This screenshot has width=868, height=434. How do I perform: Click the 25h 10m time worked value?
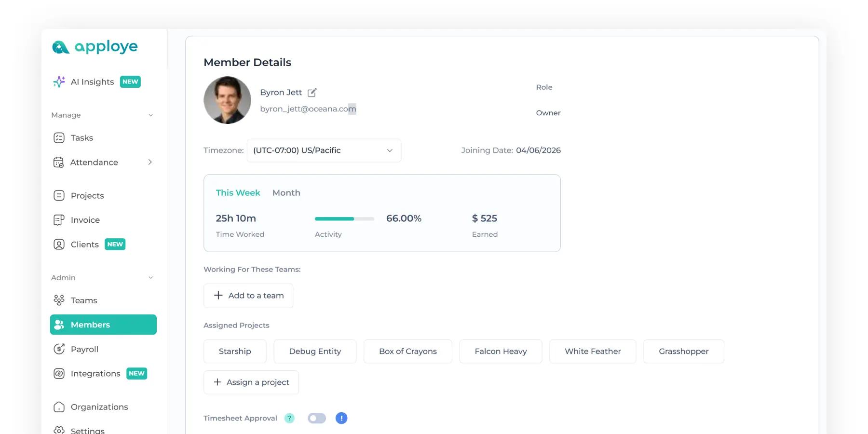(x=236, y=218)
